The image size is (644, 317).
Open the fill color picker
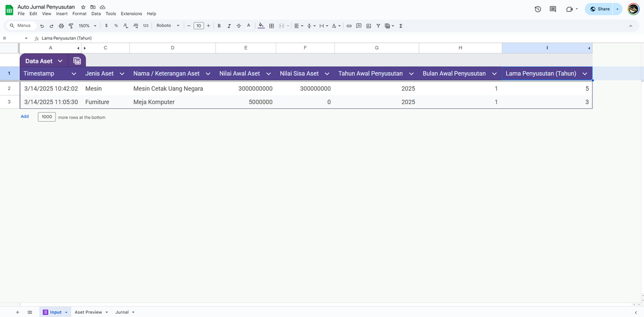(261, 26)
